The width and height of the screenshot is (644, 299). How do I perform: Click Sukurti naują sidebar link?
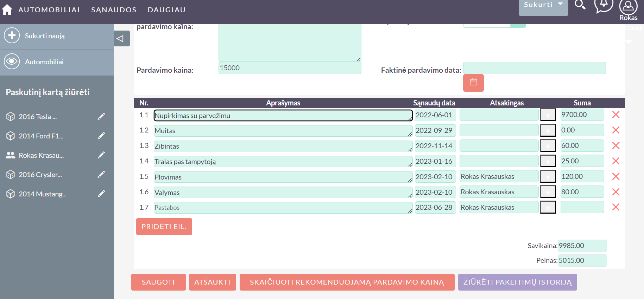pyautogui.click(x=45, y=36)
